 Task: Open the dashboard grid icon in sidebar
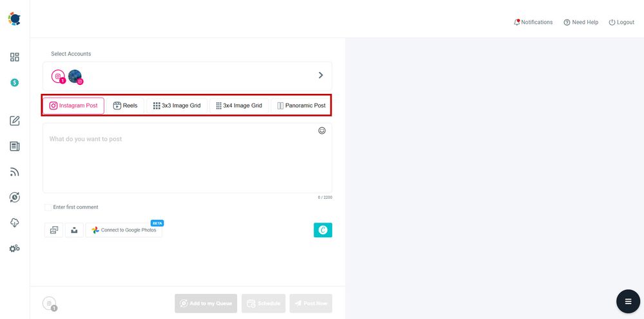coord(14,57)
